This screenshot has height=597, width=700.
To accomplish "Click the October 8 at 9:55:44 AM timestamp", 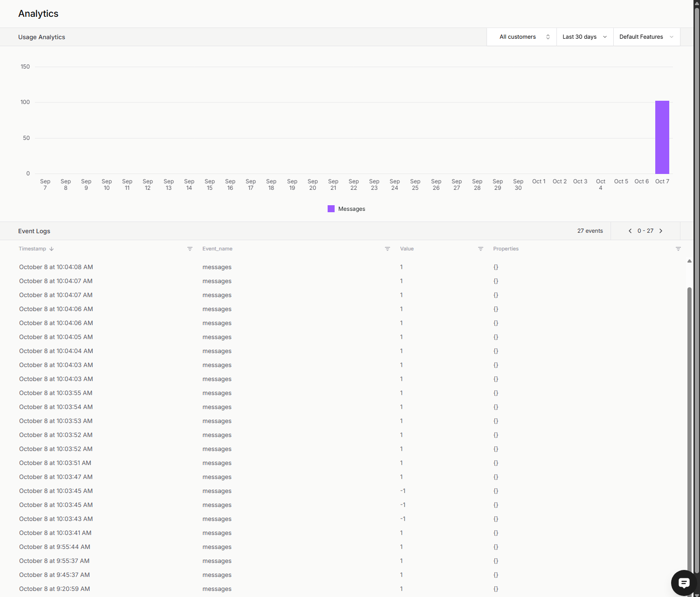I will [55, 547].
